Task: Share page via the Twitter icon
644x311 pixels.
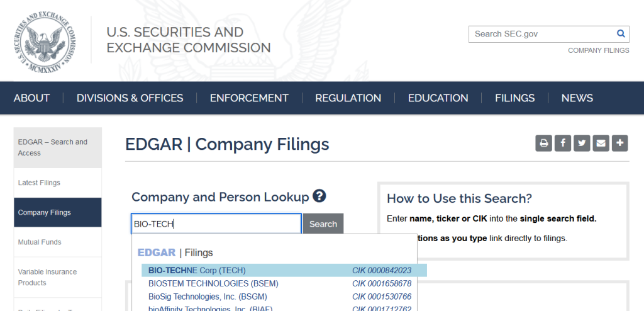Action: coord(582,143)
